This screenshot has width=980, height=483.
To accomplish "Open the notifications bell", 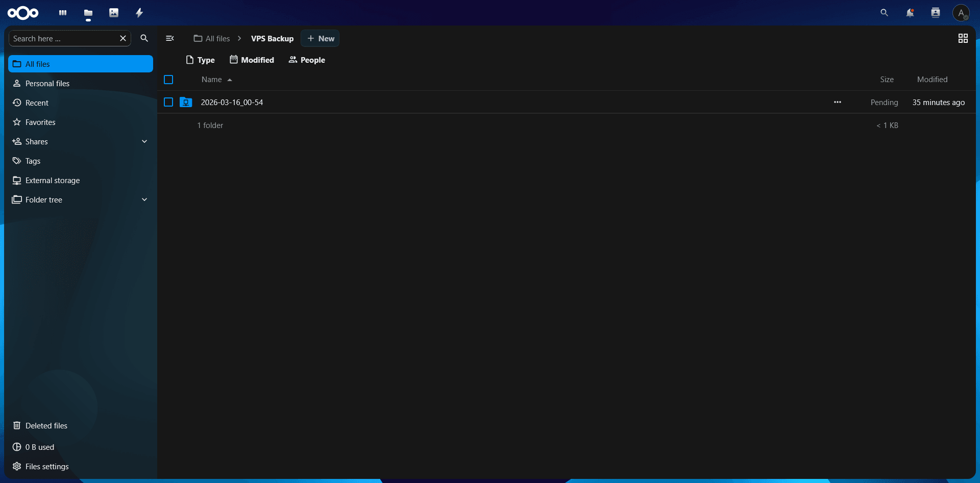I will 910,13.
